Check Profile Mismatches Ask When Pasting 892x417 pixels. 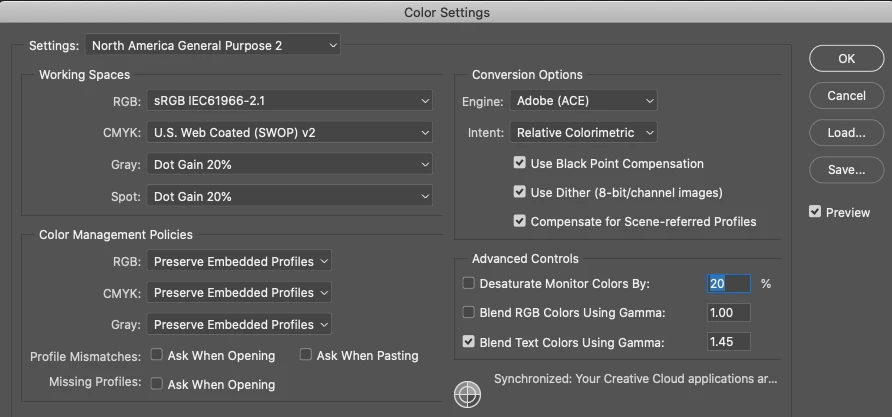(306, 355)
